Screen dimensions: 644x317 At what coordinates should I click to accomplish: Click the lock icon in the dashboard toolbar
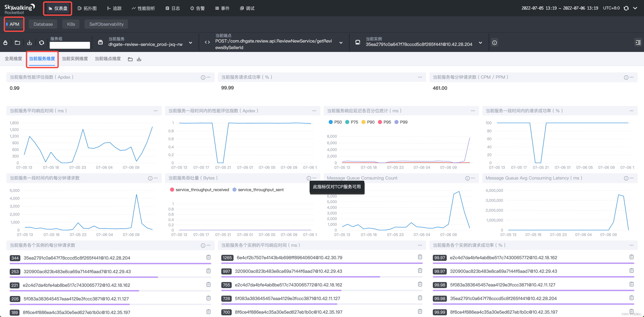[5, 43]
